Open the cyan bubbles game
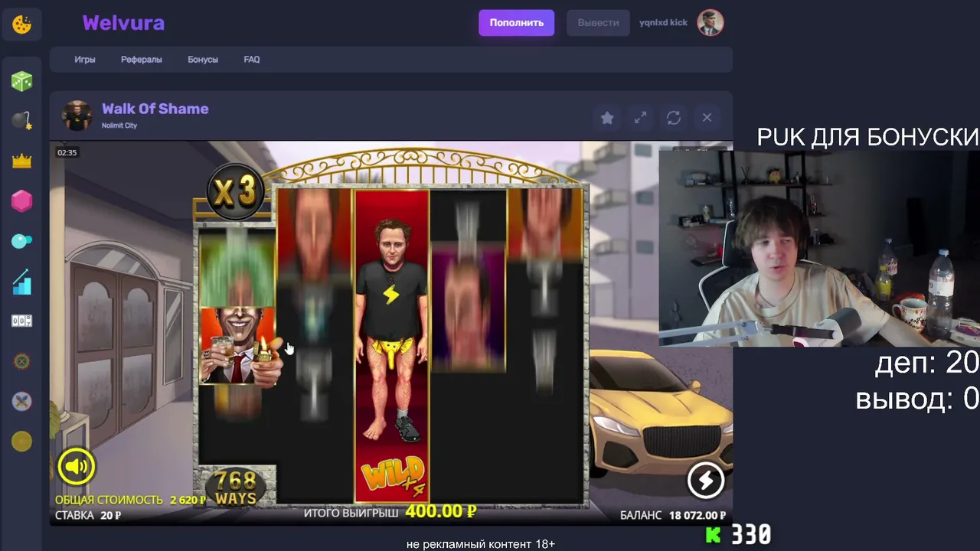This screenshot has width=980, height=551. pos(21,241)
